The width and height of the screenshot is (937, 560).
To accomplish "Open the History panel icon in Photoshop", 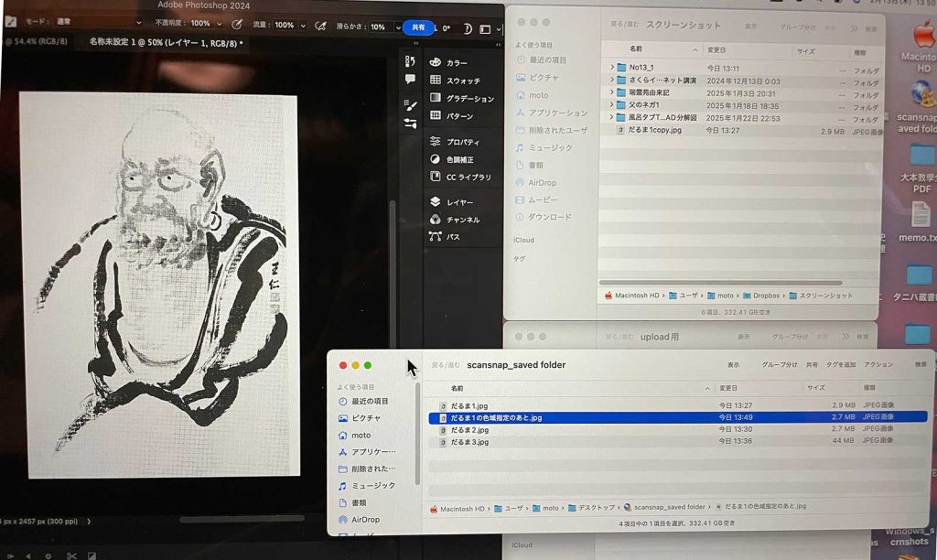I will tap(410, 61).
